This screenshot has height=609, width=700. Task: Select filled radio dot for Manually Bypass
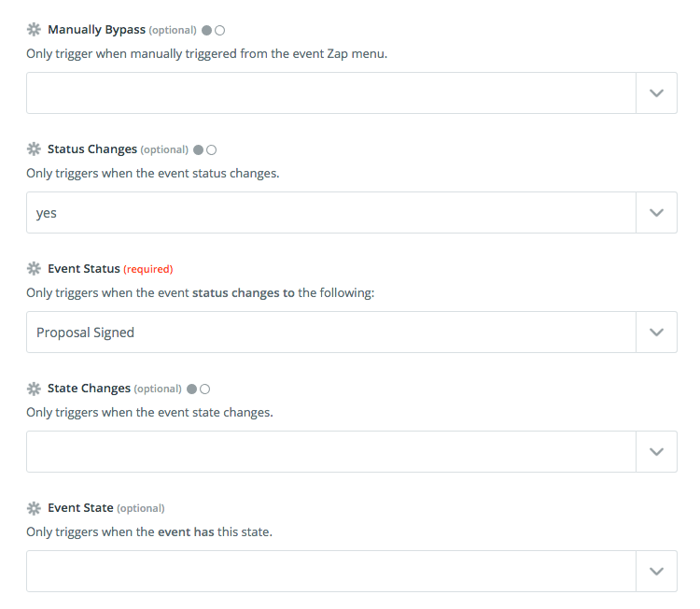pos(206,31)
